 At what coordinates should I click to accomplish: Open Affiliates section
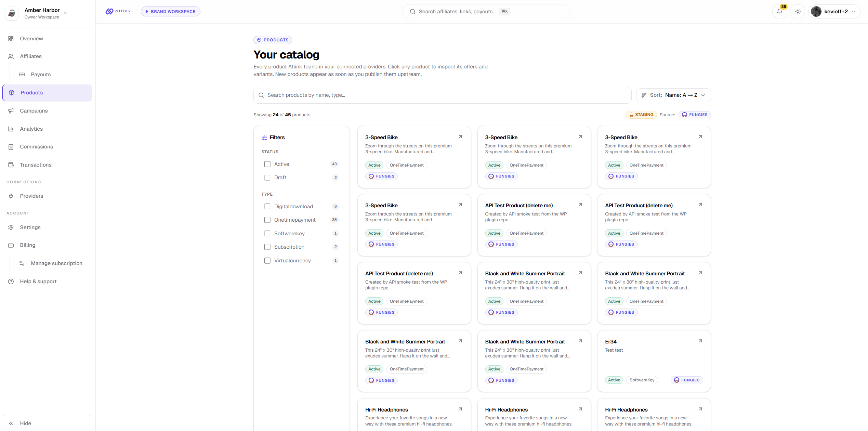pos(47,56)
